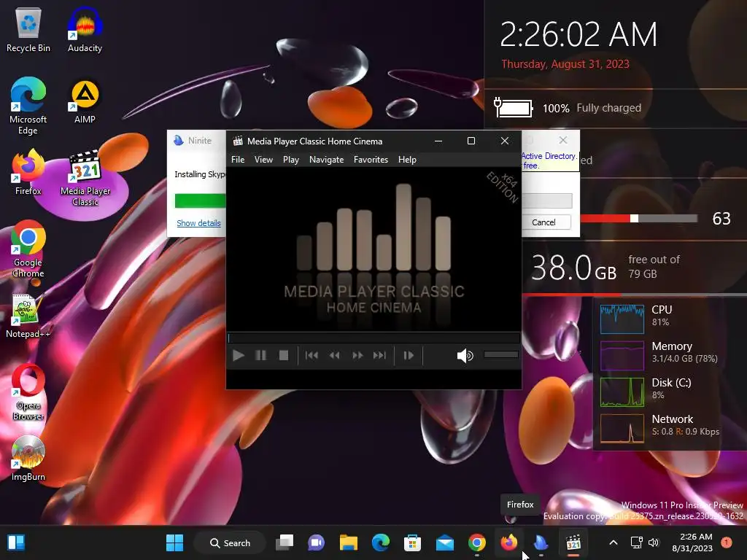Open the Navigate menu
The height and width of the screenshot is (560, 747).
pyautogui.click(x=326, y=160)
